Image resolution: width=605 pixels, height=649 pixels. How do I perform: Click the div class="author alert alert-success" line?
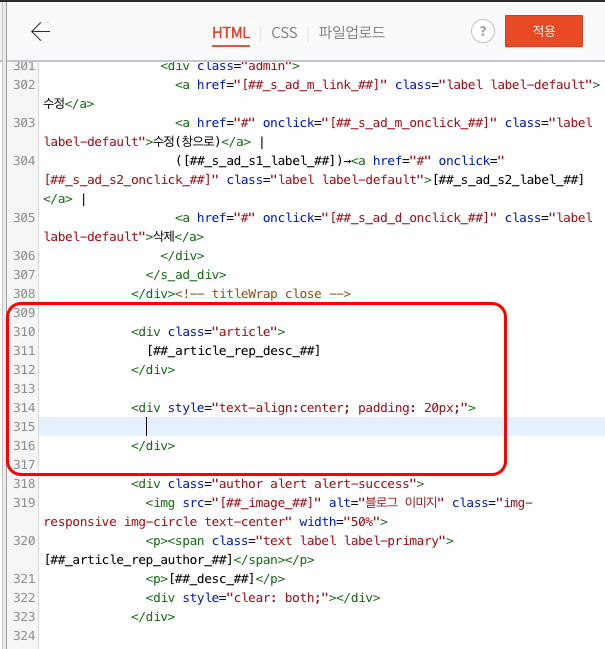278,484
